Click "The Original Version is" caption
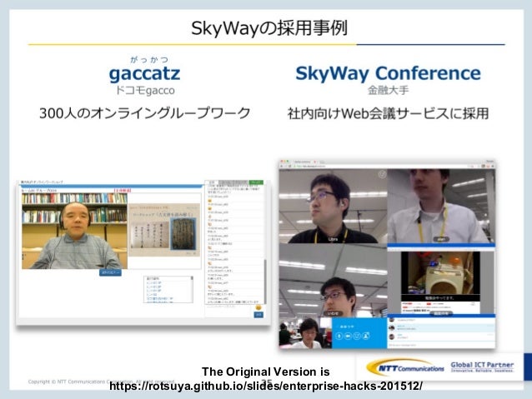532x399 pixels. point(266,372)
